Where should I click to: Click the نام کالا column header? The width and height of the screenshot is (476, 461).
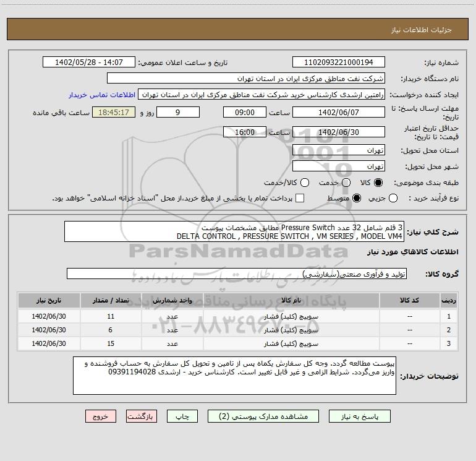click(291, 301)
